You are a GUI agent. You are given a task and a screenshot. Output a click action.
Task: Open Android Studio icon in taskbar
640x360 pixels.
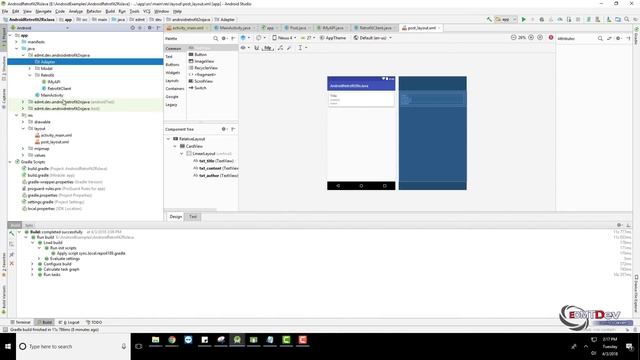point(237,340)
